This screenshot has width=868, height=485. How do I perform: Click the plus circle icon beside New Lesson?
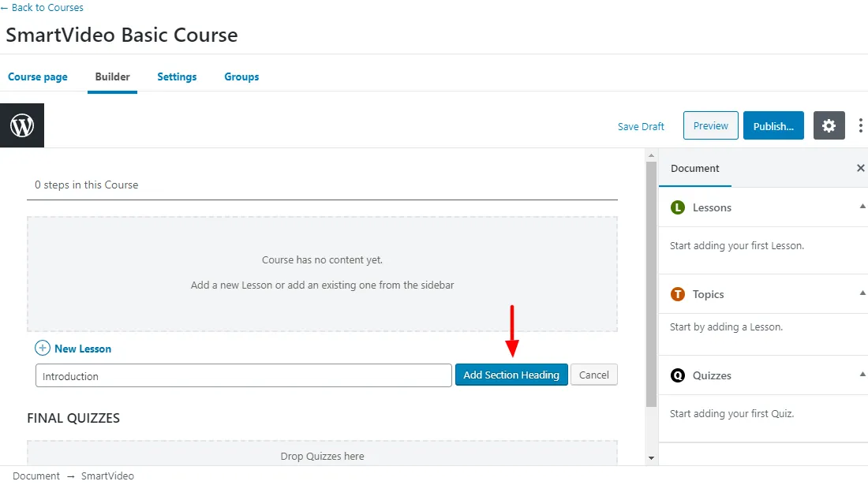coord(42,349)
